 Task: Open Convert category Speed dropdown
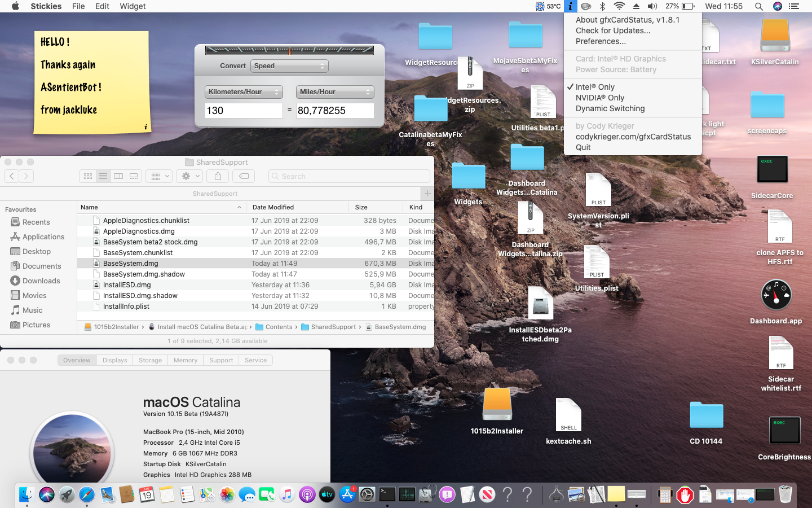tap(289, 66)
